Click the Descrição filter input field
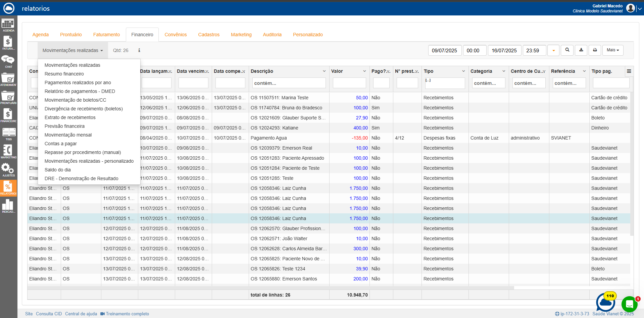 (x=289, y=83)
